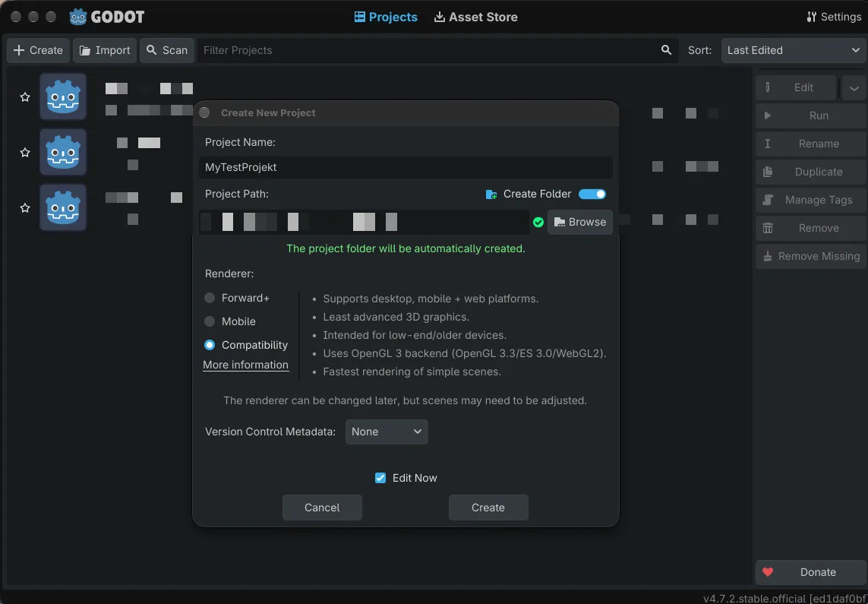Expand the Edit button's dropdown arrow
Image resolution: width=868 pixels, height=604 pixels.
point(854,87)
